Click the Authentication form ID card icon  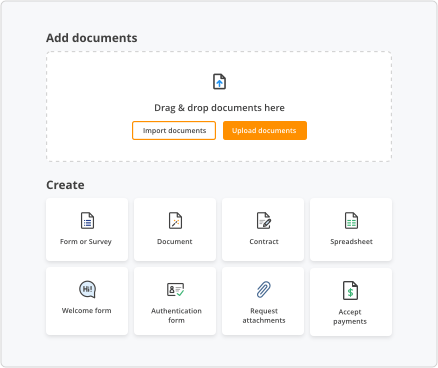coord(175,289)
